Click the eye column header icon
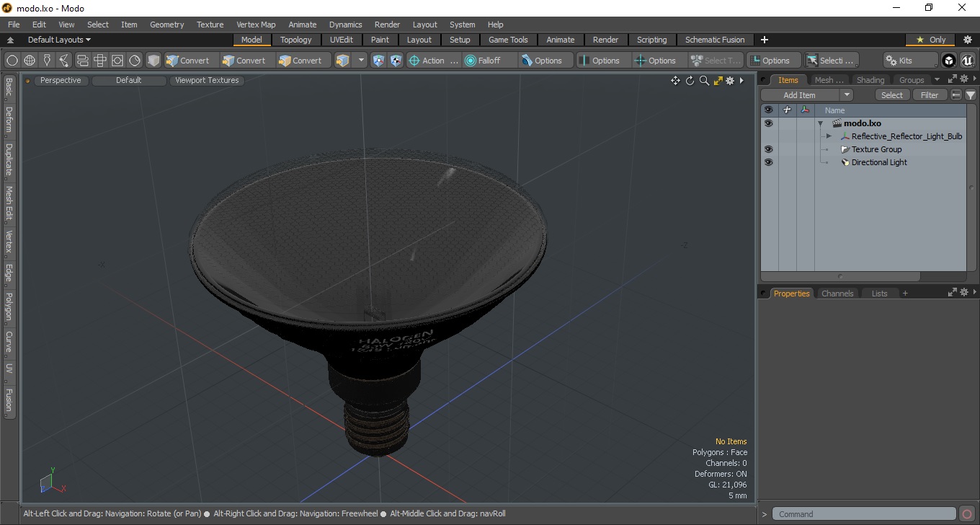980x525 pixels. [x=768, y=110]
